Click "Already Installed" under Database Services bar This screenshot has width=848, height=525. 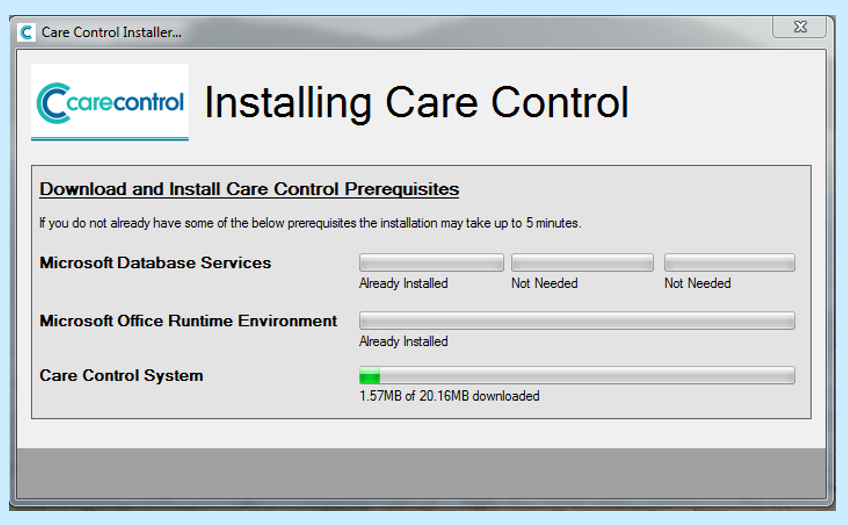403,284
